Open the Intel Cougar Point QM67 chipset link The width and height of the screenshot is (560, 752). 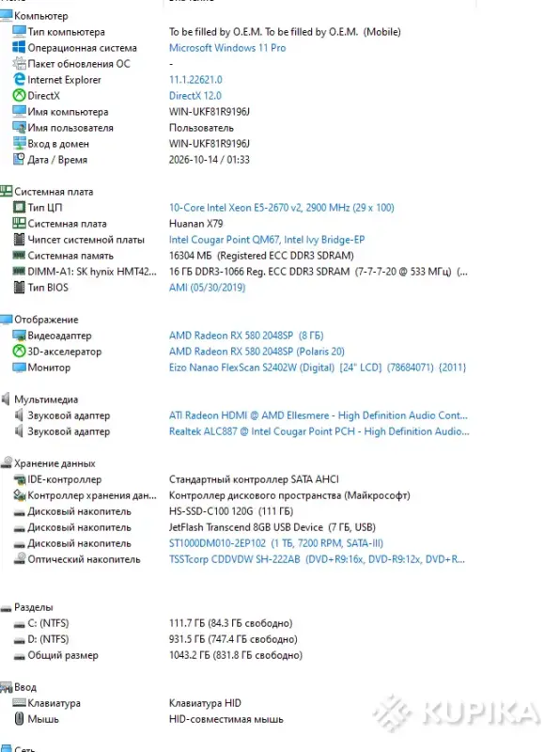pos(267,240)
